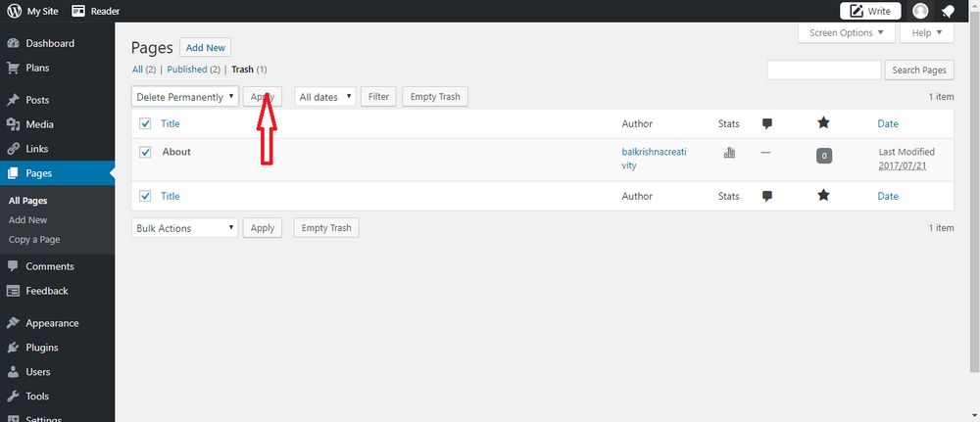Open the bottom Bulk Actions dropdown
Screen dimensions: 980x422
coord(185,228)
